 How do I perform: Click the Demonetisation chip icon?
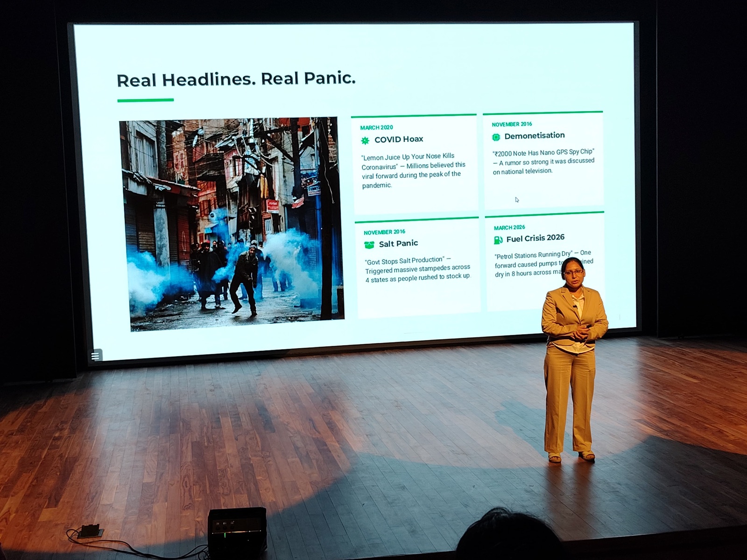[x=496, y=137]
